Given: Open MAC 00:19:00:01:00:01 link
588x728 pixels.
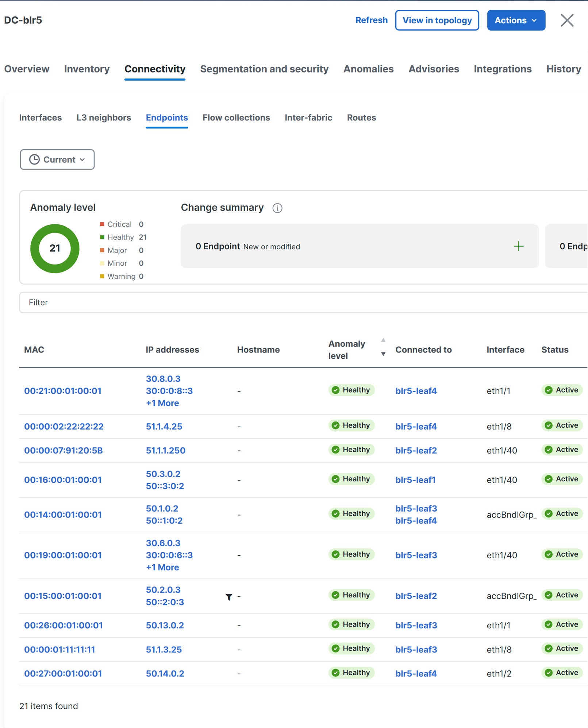Looking at the screenshot, I should coord(63,555).
